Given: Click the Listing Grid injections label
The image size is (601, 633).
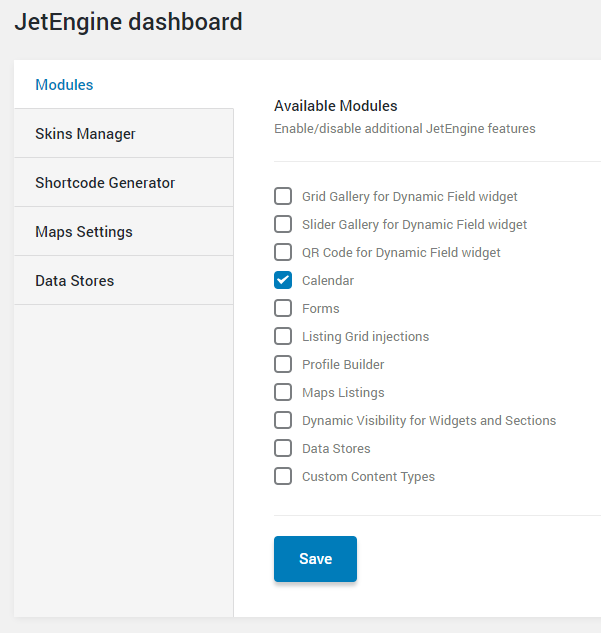Looking at the screenshot, I should [366, 337].
